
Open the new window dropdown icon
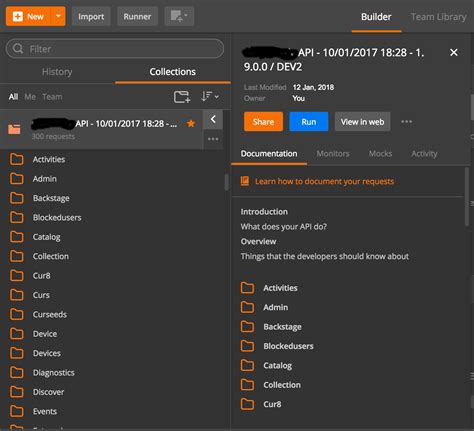[x=179, y=16]
